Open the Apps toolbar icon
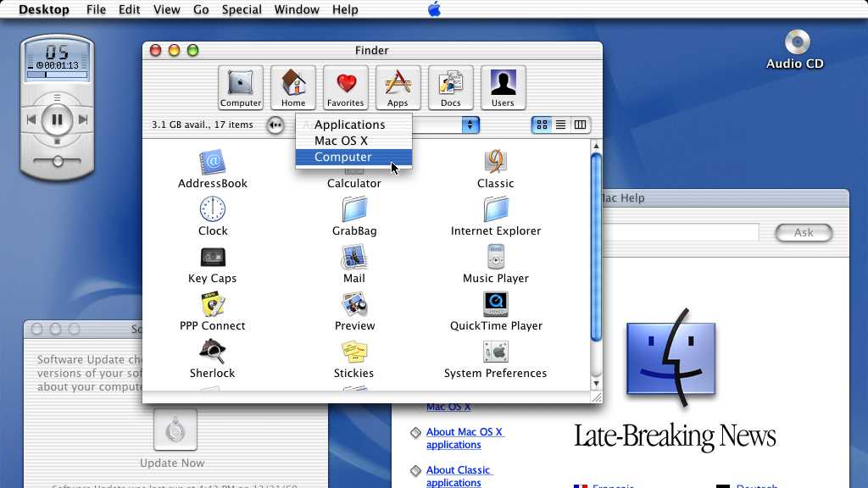The width and height of the screenshot is (868, 488). coord(398,87)
